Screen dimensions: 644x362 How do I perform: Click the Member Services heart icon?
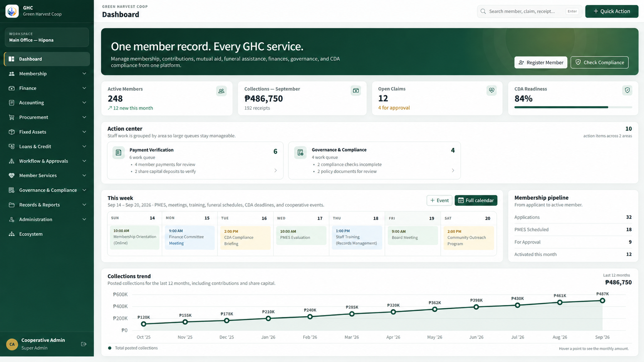pyautogui.click(x=12, y=175)
